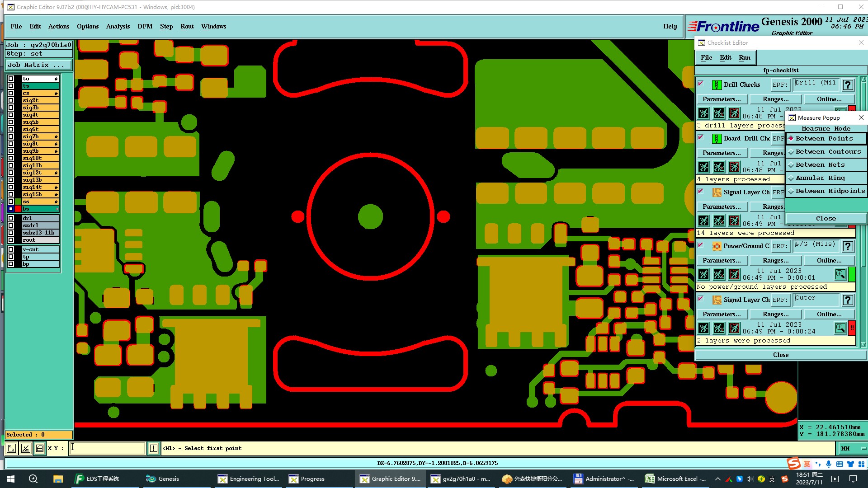Toggle visibility checkbox of sig2t layer
This screenshot has width=868, height=488.
coord(11,100)
